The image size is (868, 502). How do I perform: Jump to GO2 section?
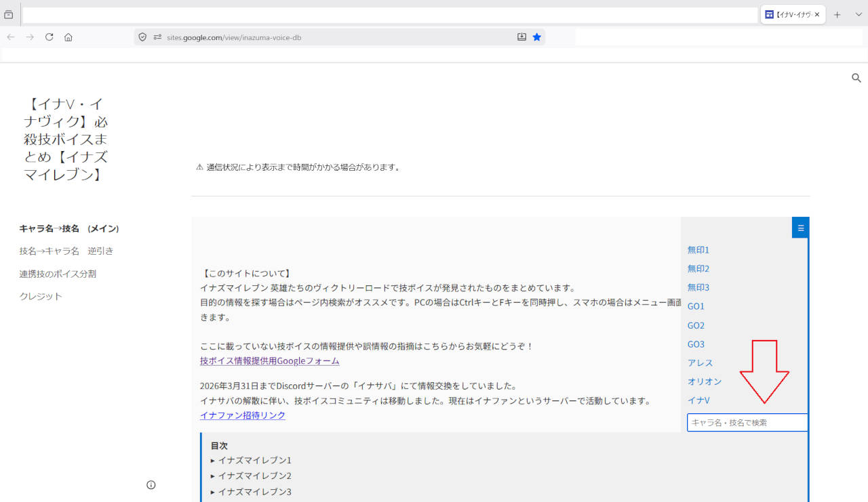point(696,325)
